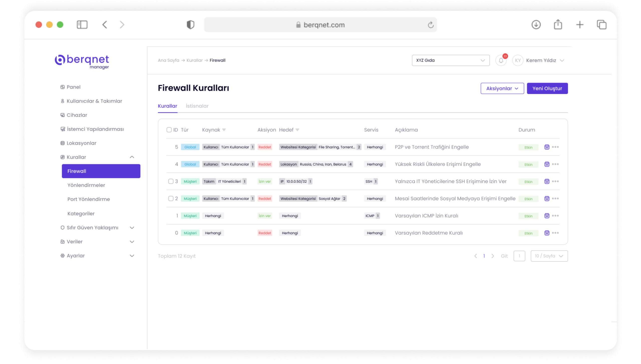Click the Kaynak column filter icon
641x364 pixels.
coord(224,130)
